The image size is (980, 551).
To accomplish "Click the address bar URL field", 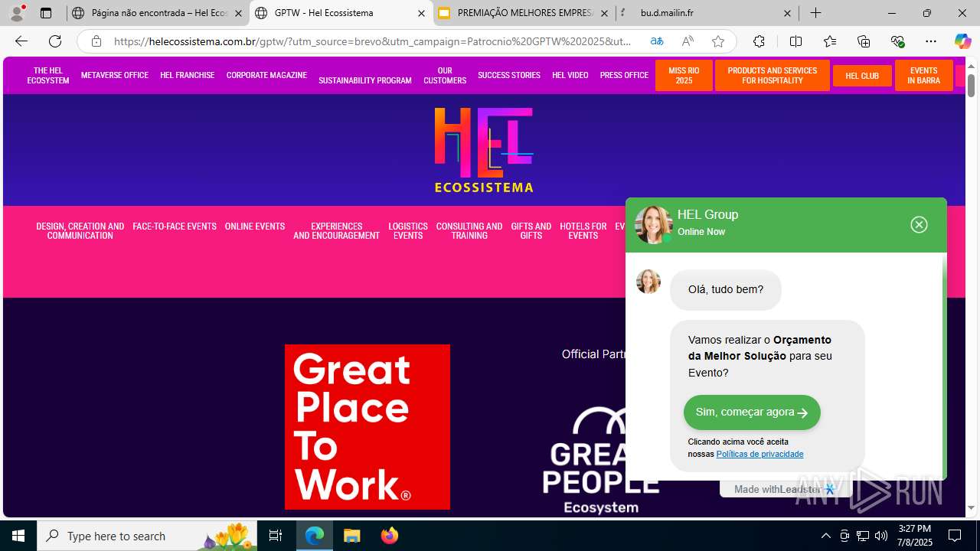I will click(374, 41).
